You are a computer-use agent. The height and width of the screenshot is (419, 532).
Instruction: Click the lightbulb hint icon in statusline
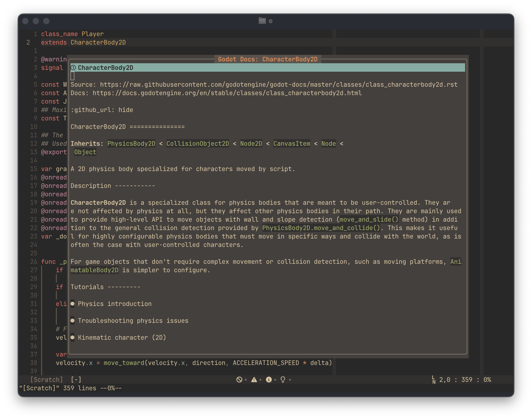click(283, 379)
